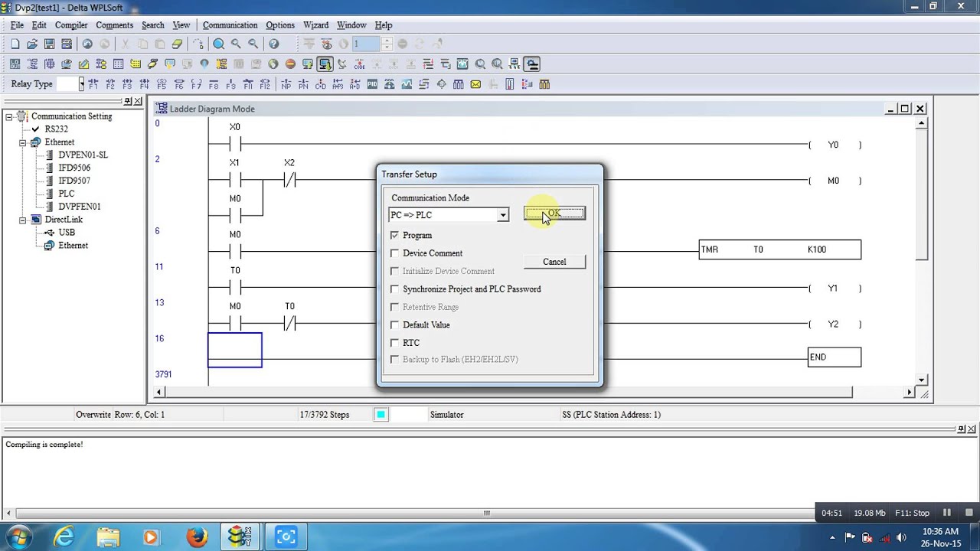
Task: Click the volume speaker tray icon
Action: tap(901, 537)
